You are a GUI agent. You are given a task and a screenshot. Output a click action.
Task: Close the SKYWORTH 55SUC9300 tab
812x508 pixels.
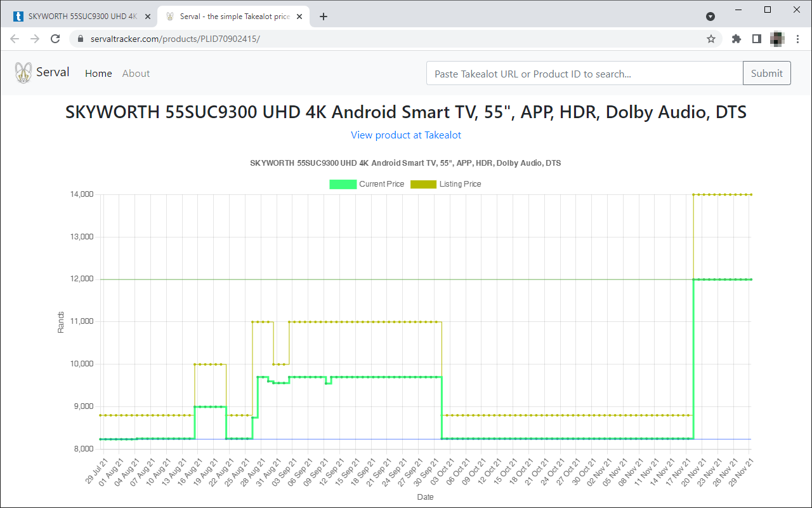coord(148,17)
